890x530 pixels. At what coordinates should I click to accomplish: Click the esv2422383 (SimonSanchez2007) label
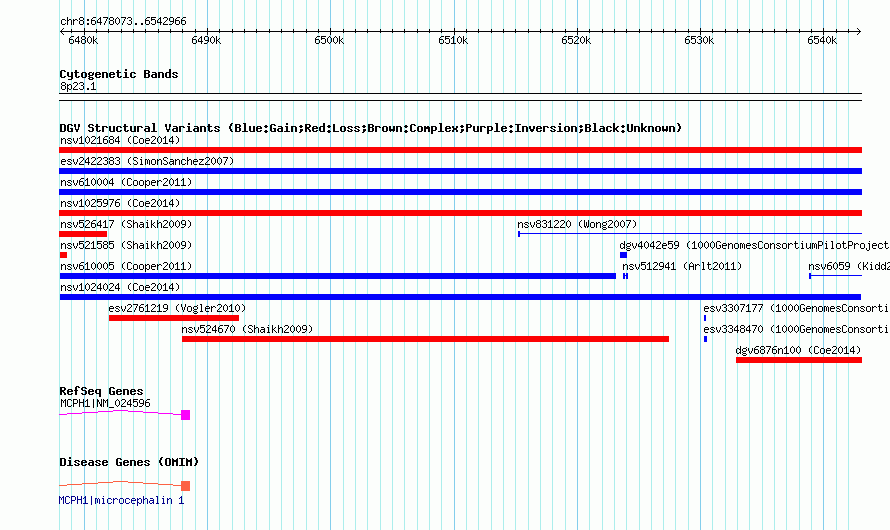[x=147, y=161]
